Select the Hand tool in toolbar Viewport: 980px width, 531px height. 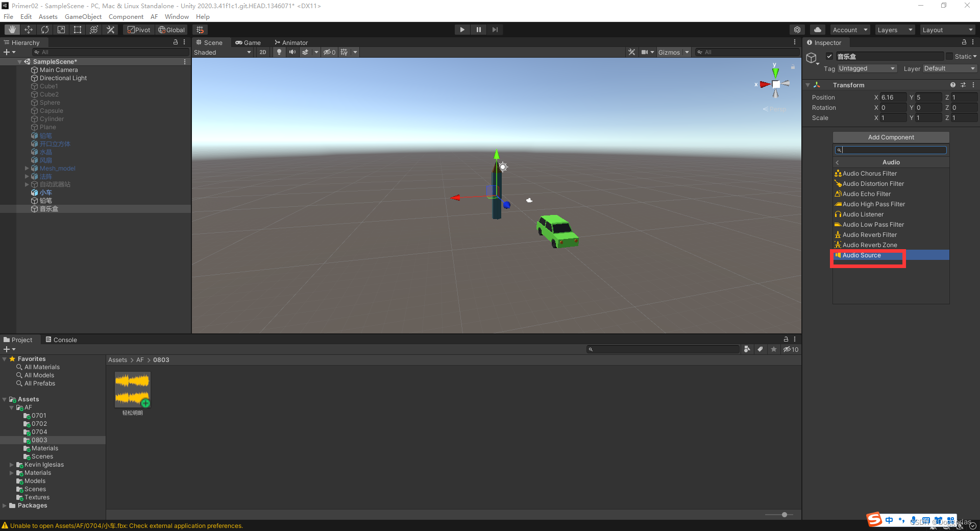tap(12, 30)
